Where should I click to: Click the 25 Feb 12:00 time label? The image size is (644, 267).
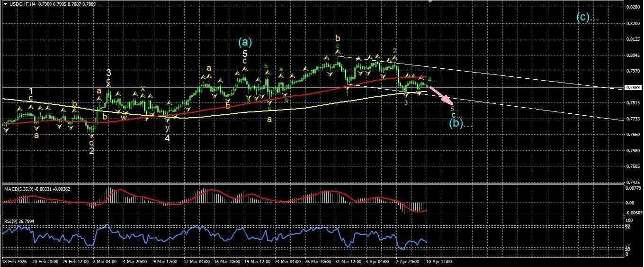click(x=76, y=262)
